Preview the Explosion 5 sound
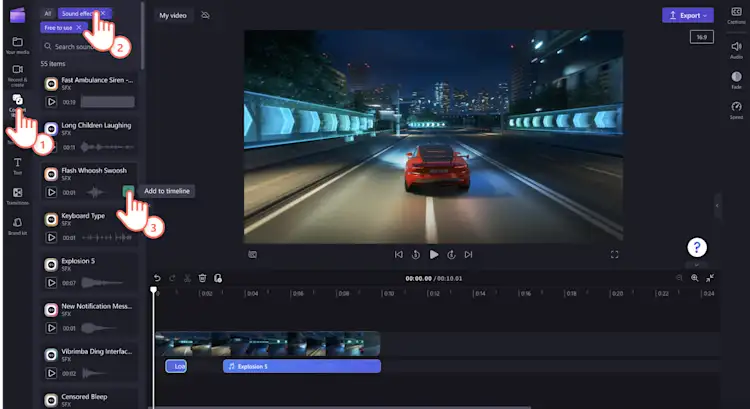 [x=51, y=283]
